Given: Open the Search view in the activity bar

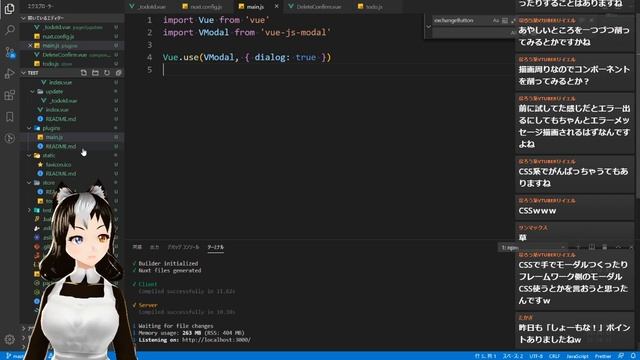Looking at the screenshot, I should 9,29.
